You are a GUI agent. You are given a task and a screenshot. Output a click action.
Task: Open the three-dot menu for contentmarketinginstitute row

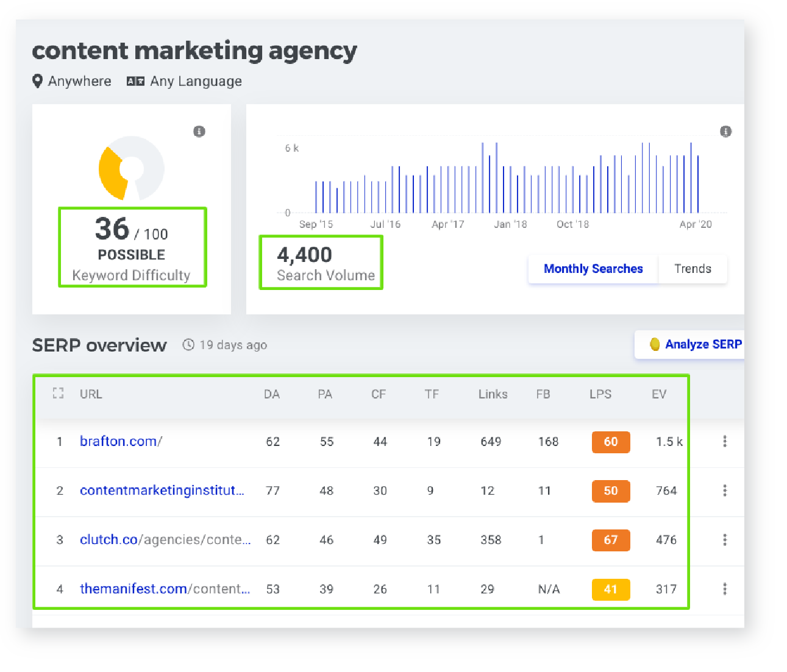(x=725, y=490)
